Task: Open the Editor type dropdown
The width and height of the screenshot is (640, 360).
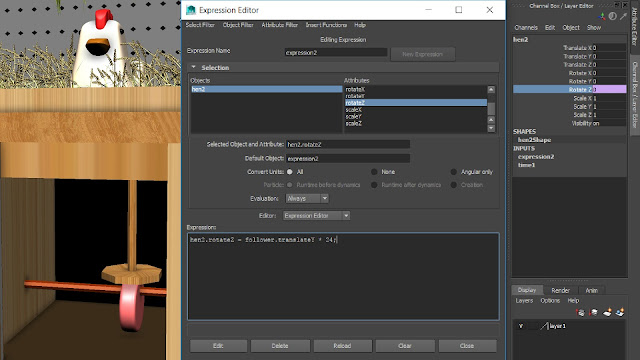Action: coord(316,216)
